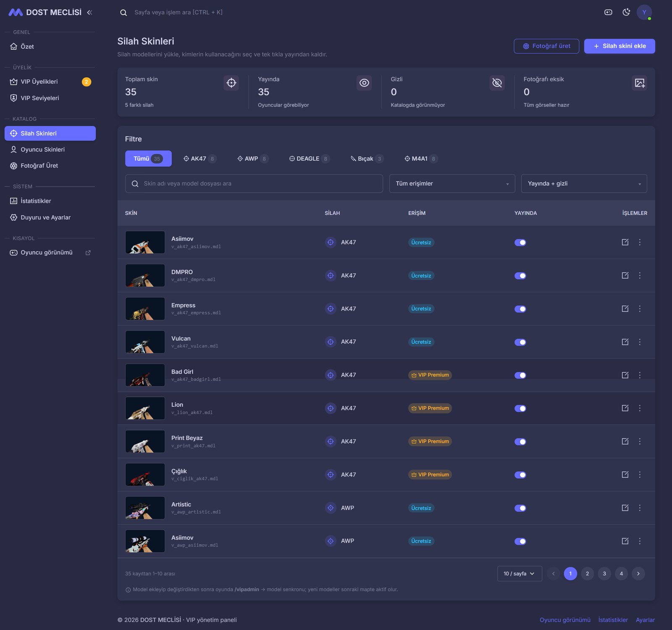
Task: Open the more actions menu for Vulcan
Action: coord(640,342)
